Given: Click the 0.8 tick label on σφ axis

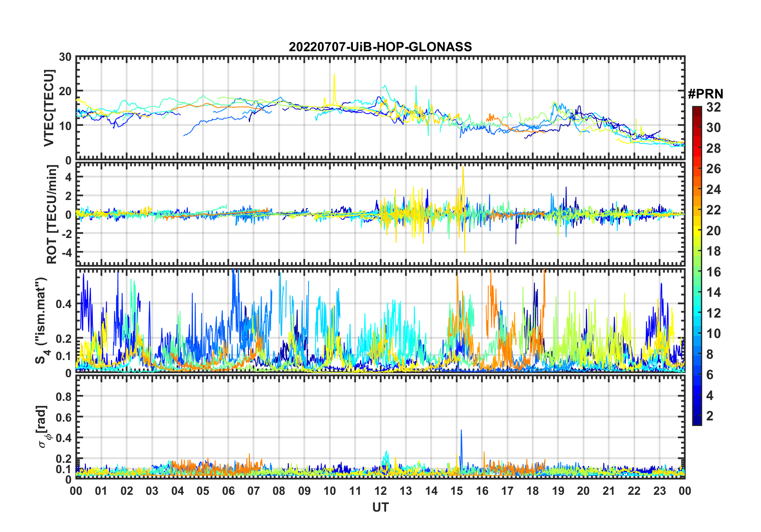Looking at the screenshot, I should click(x=63, y=396).
